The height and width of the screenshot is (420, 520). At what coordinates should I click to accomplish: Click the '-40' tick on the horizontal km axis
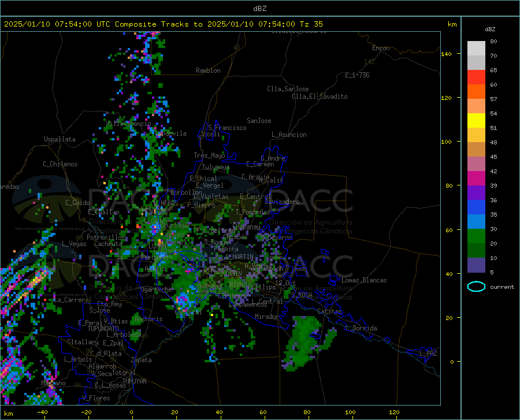(x=42, y=412)
